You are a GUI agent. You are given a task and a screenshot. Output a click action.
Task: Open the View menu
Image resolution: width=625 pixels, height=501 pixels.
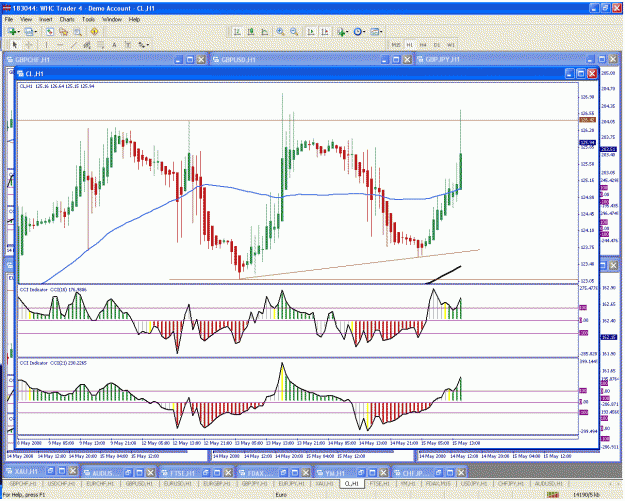[26, 19]
